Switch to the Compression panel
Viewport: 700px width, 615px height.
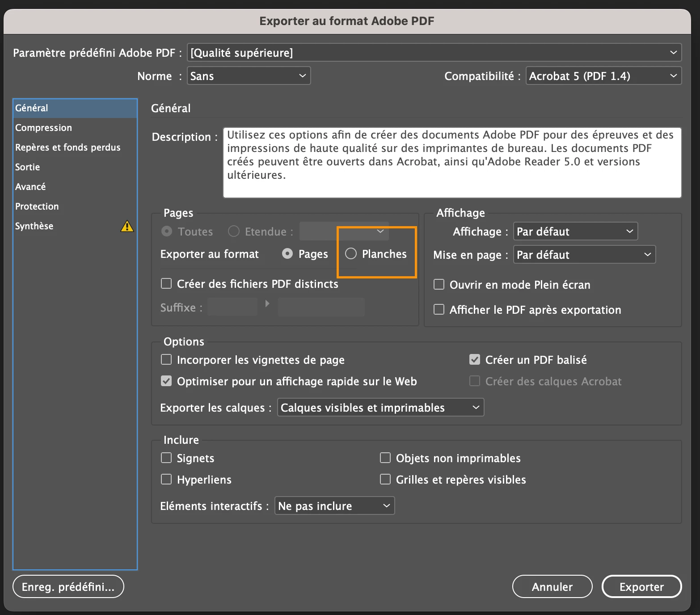[x=75, y=128]
